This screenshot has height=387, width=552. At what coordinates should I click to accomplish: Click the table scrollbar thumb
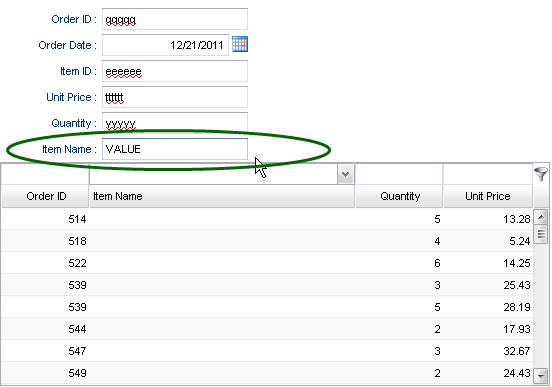point(541,234)
